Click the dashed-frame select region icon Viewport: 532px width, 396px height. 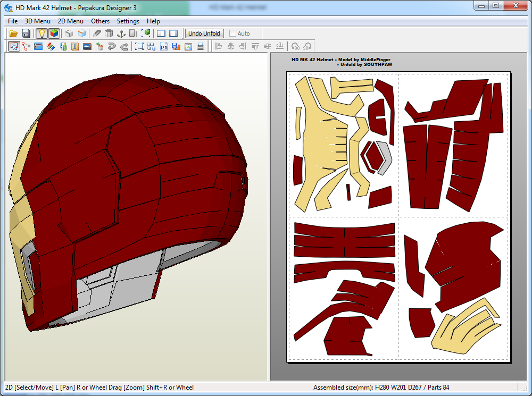click(x=139, y=46)
